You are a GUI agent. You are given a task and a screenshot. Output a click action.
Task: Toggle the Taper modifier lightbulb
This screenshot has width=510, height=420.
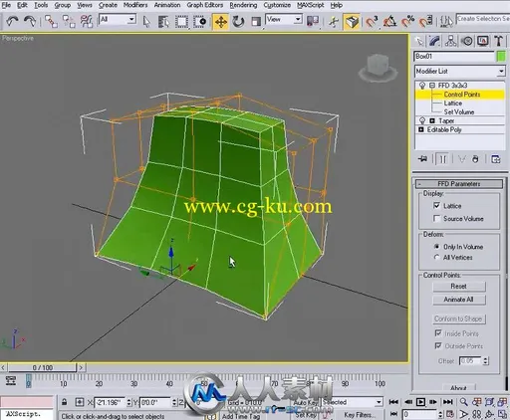422,120
